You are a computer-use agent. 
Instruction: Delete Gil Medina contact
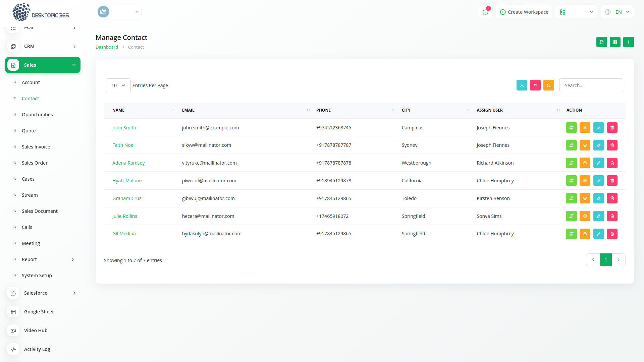click(x=612, y=234)
